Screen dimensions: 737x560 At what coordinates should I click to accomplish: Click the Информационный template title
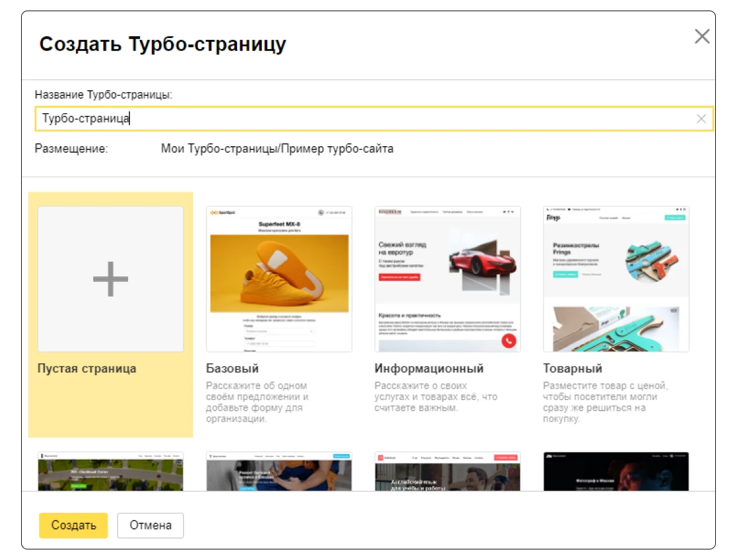tap(429, 368)
